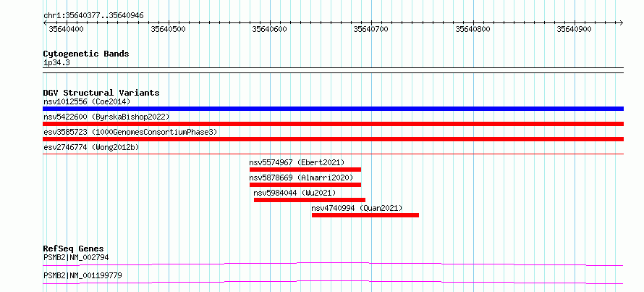Click the 35640400 ruler tick label
The image size is (644, 292).
point(66,29)
